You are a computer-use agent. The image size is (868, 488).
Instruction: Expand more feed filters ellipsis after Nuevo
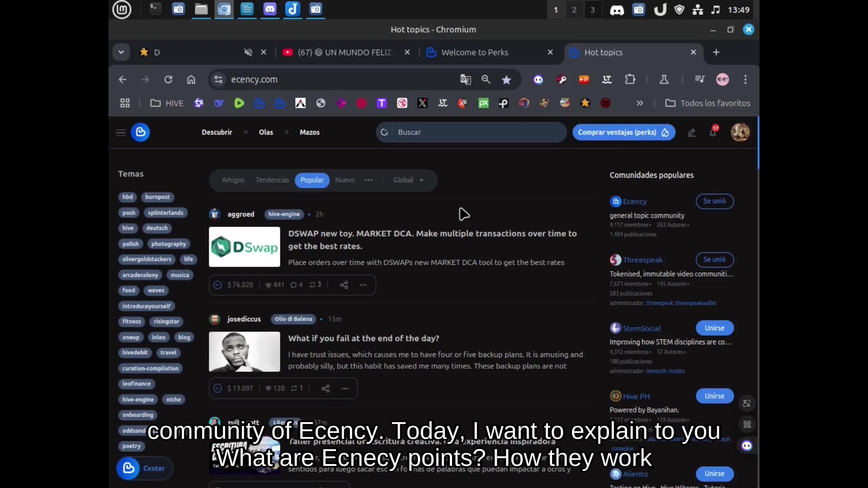[369, 180]
